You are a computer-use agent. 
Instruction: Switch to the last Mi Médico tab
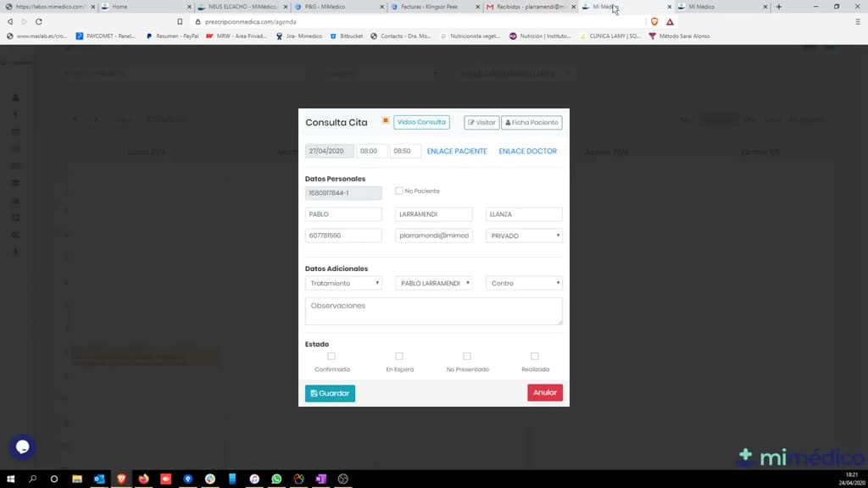[722, 7]
